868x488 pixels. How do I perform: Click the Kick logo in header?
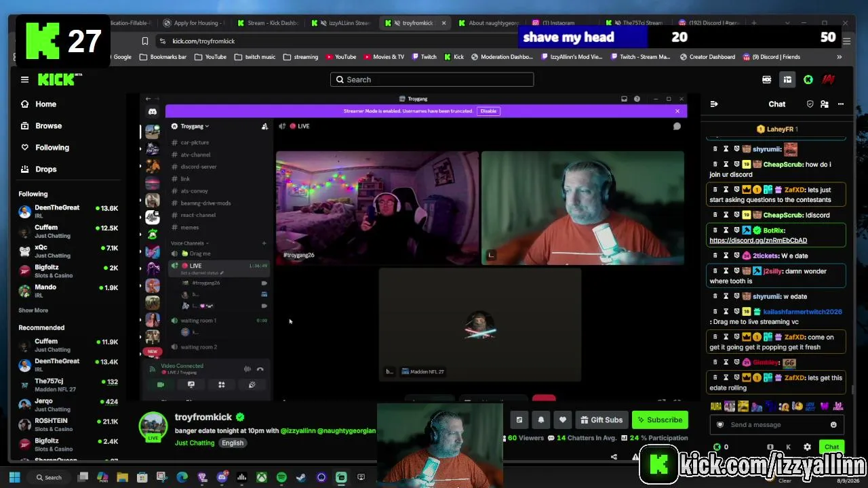pos(60,79)
